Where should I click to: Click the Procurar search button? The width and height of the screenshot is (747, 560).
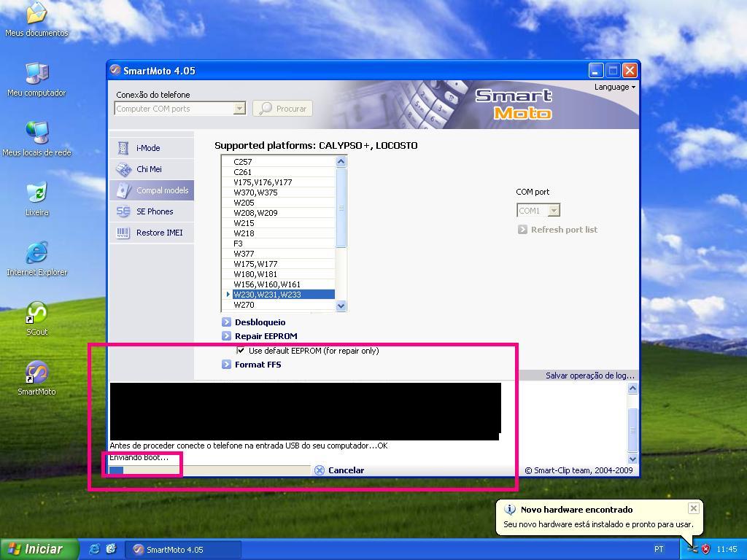(x=282, y=109)
